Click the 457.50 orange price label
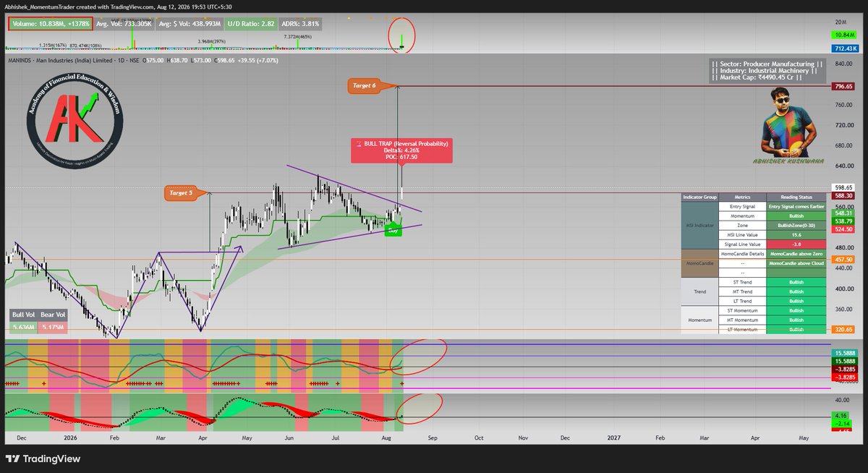This screenshot has width=868, height=473. click(x=843, y=259)
